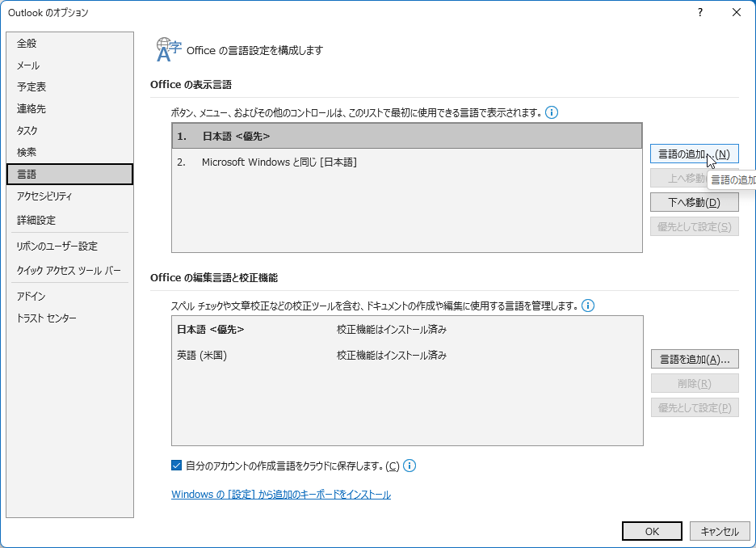
Task: Open the 詳細設定 options category
Action: coord(70,220)
